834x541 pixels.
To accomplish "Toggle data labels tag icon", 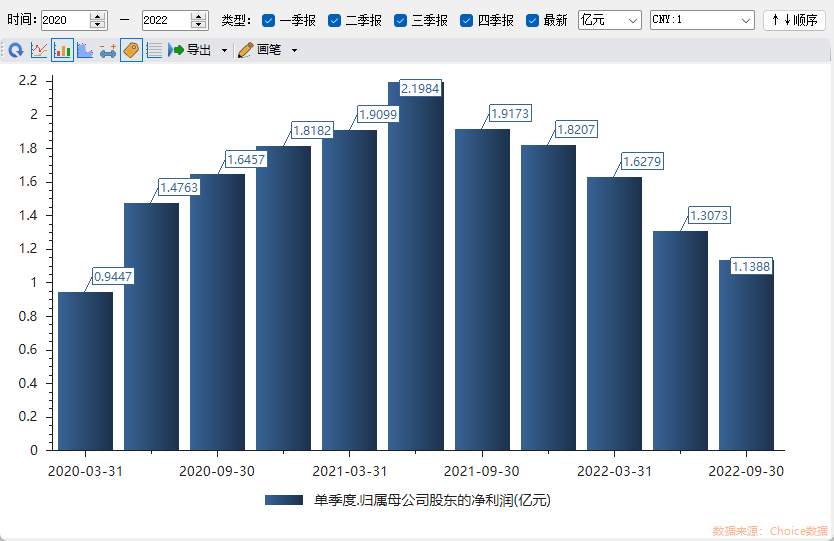I will point(131,50).
